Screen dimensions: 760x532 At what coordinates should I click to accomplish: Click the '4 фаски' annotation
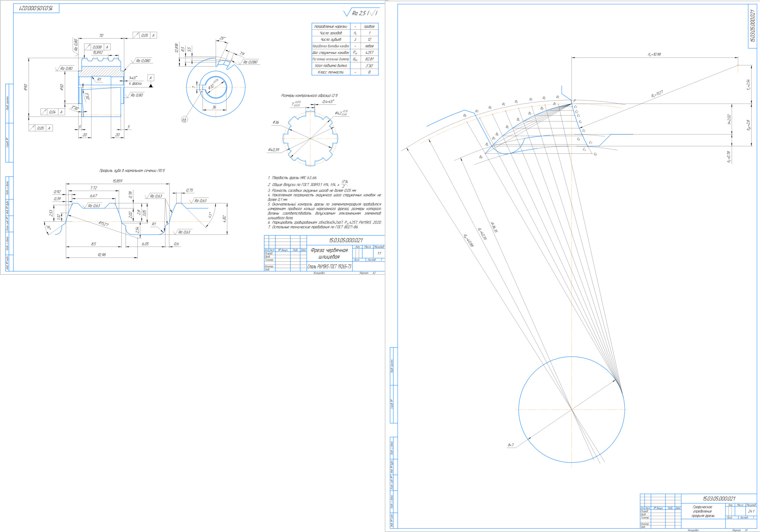[135, 84]
